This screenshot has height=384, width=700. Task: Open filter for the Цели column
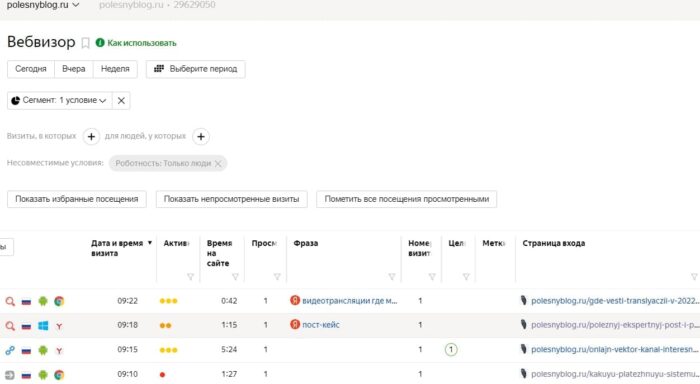(x=466, y=277)
